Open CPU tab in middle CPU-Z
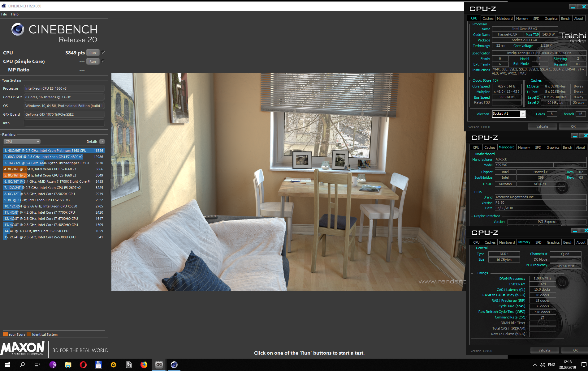Screen dimensions: 588x371 tap(476, 147)
